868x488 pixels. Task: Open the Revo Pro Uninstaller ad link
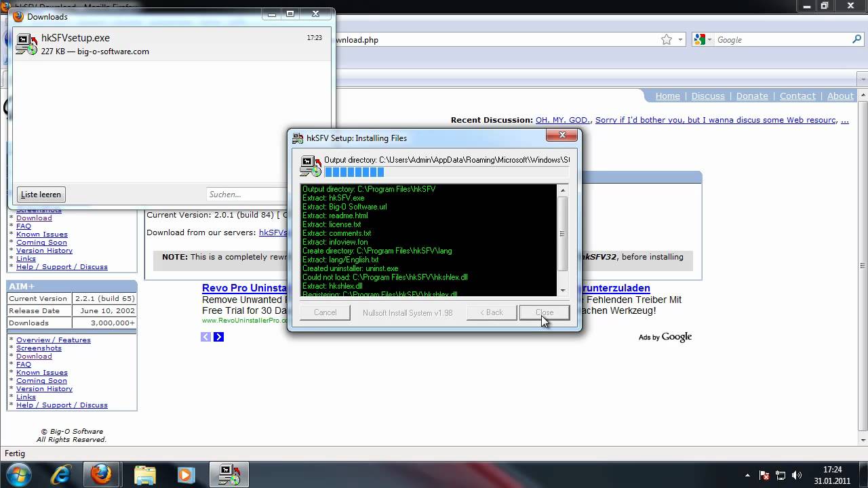pyautogui.click(x=245, y=288)
